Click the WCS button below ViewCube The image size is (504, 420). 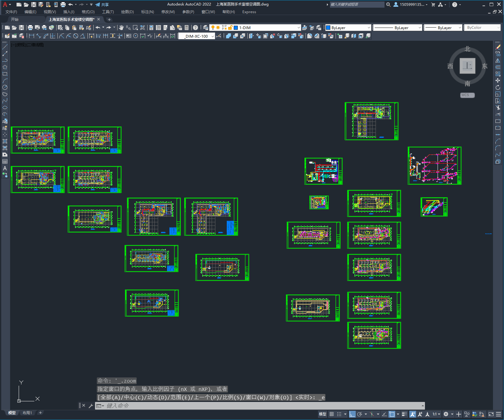(467, 95)
